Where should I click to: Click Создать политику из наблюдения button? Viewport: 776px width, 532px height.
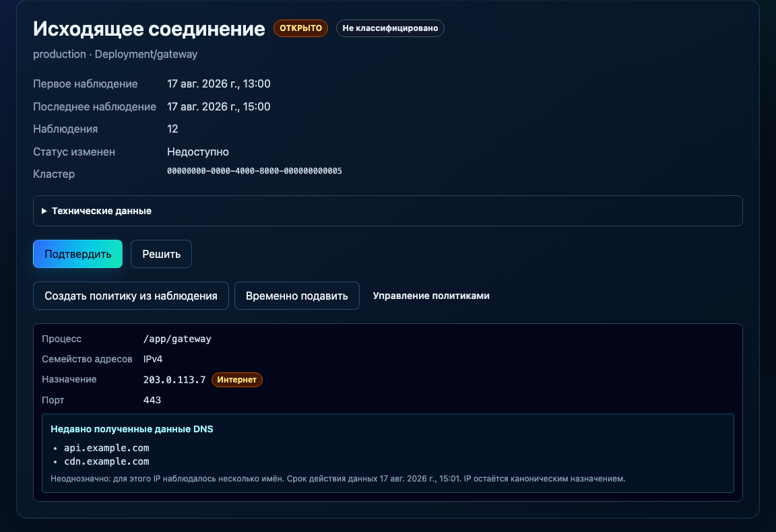tap(131, 296)
